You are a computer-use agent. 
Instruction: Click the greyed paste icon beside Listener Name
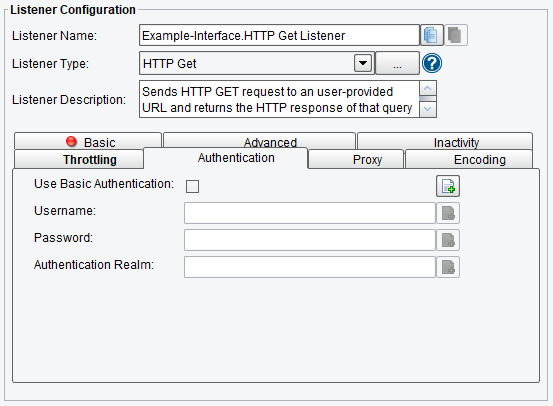click(x=456, y=35)
